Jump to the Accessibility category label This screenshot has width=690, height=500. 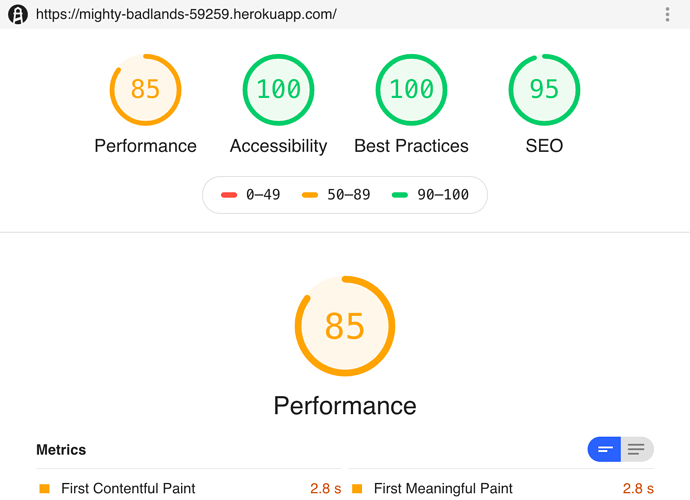pyautogui.click(x=278, y=146)
